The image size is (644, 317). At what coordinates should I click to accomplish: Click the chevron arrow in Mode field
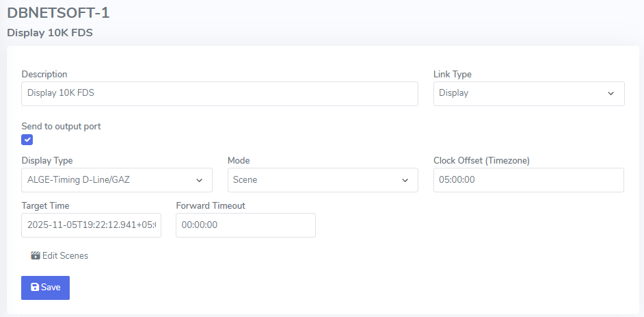404,180
